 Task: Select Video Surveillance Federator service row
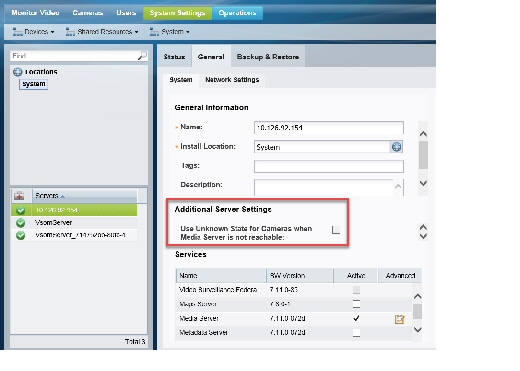[294, 290]
